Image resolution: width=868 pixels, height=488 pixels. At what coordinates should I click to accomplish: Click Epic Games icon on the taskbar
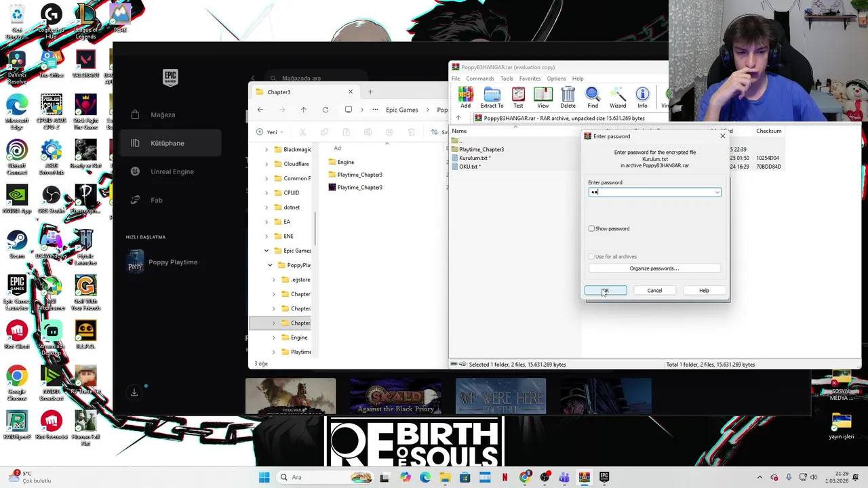tap(604, 477)
